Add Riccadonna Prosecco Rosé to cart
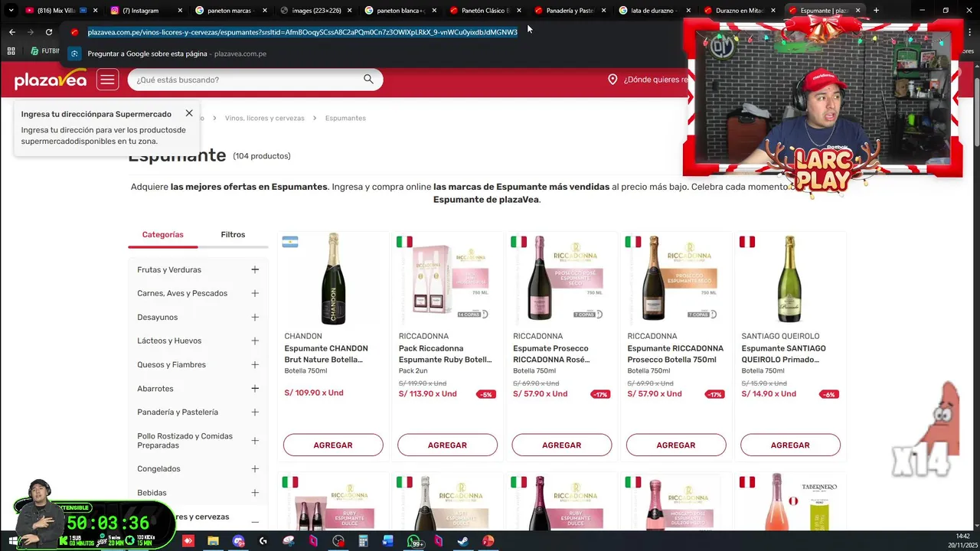 (x=561, y=445)
